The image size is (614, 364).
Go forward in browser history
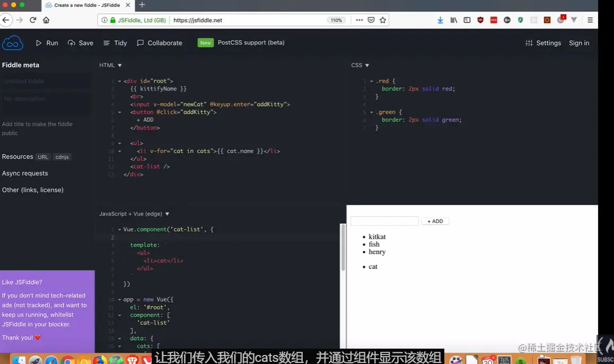20,20
